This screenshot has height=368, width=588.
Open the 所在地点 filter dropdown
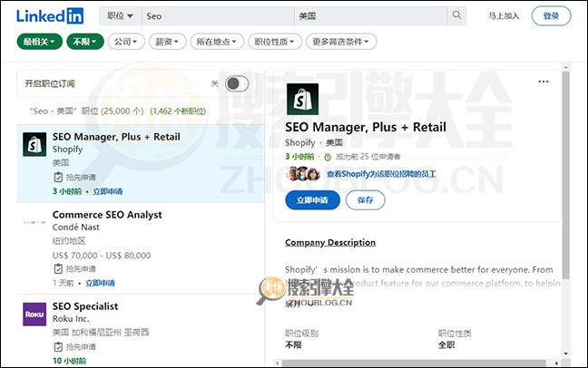[x=217, y=42]
